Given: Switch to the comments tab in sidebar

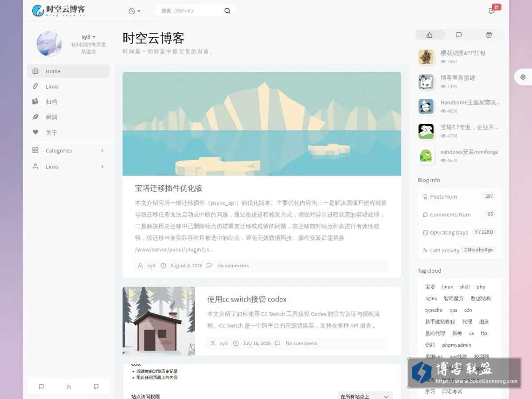Looking at the screenshot, I should click(x=459, y=35).
